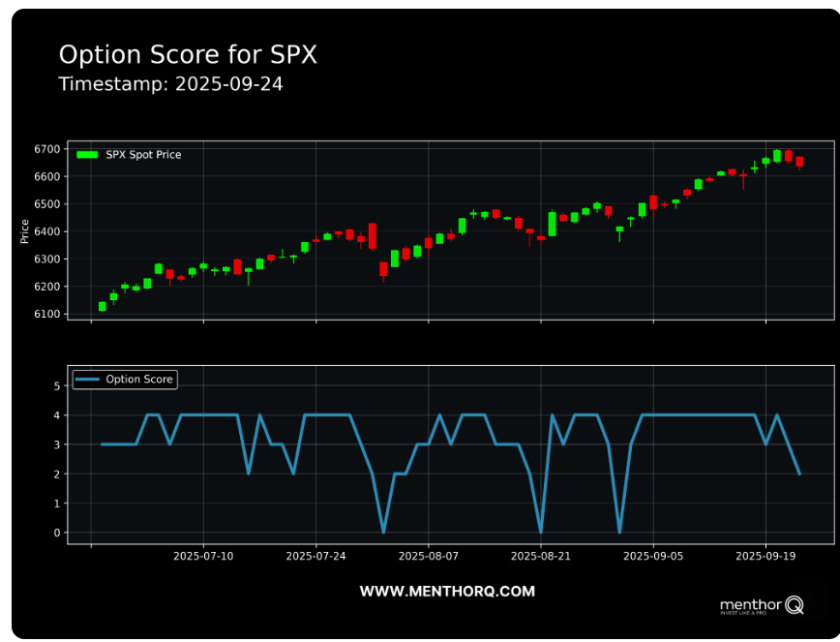
Task: Click the final Option Score line endpoint
Action: tap(799, 474)
